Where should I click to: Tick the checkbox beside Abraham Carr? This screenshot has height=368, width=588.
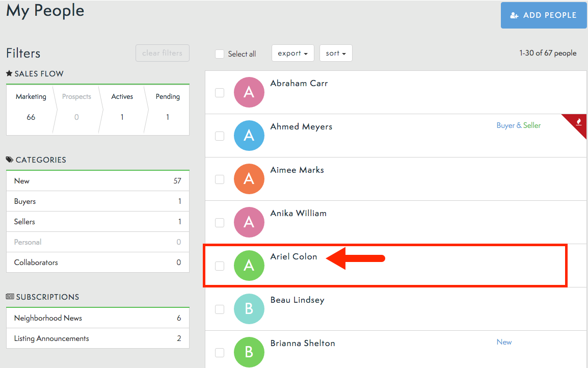[220, 93]
